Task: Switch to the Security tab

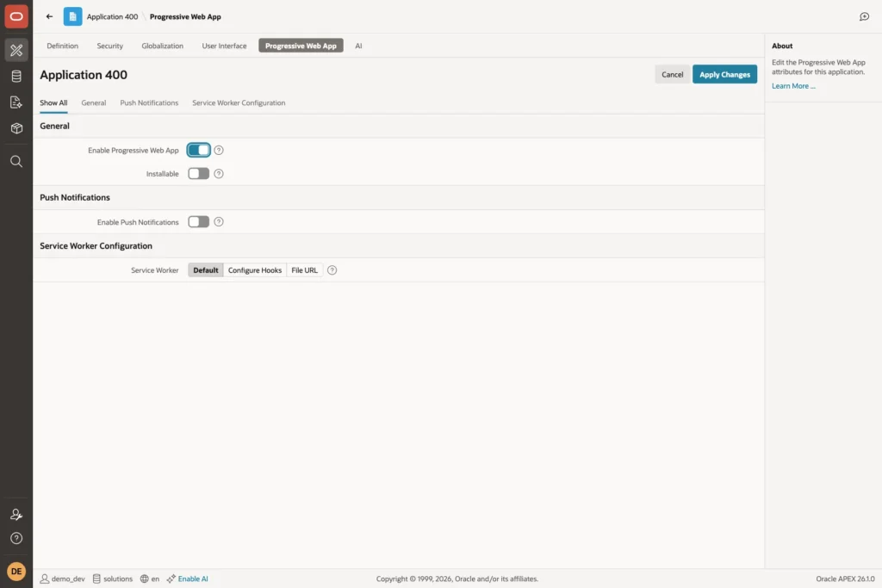Action: tap(109, 46)
